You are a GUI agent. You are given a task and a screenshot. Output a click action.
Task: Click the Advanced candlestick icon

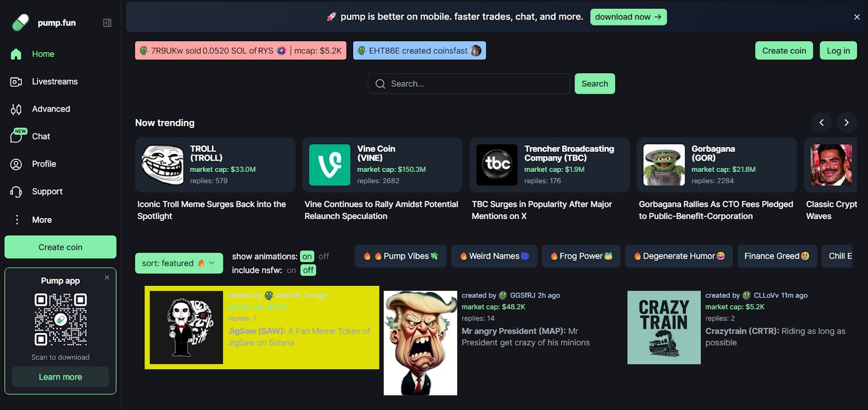[x=16, y=109]
